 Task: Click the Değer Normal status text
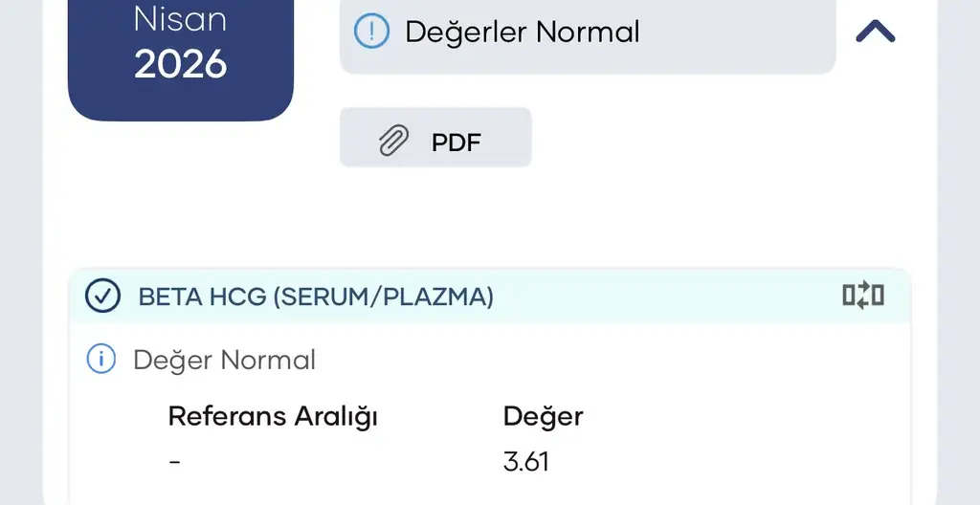[x=224, y=361]
